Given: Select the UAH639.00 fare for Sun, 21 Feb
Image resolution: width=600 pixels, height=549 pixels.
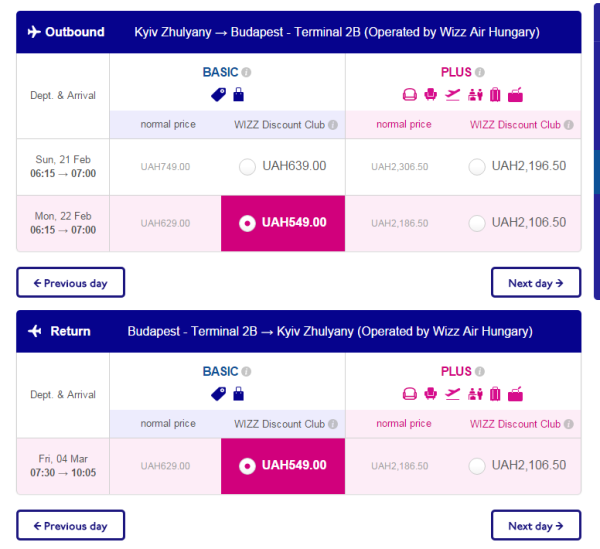Looking at the screenshot, I should coord(247,167).
